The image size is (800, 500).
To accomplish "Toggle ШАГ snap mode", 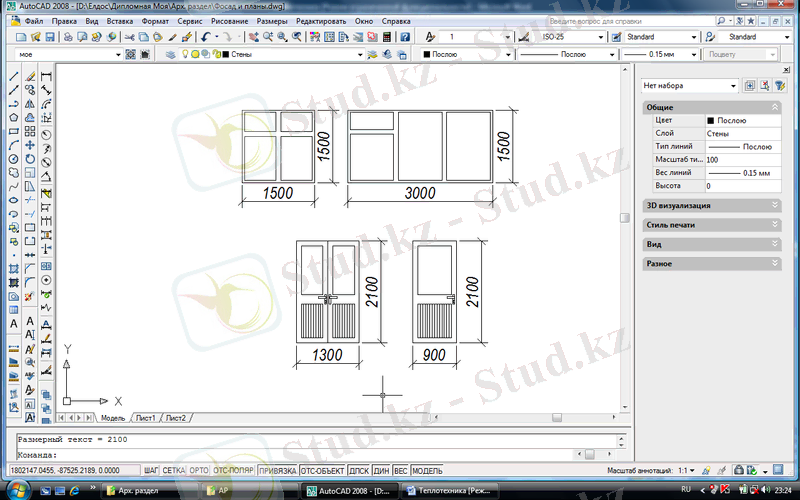I will [x=151, y=470].
